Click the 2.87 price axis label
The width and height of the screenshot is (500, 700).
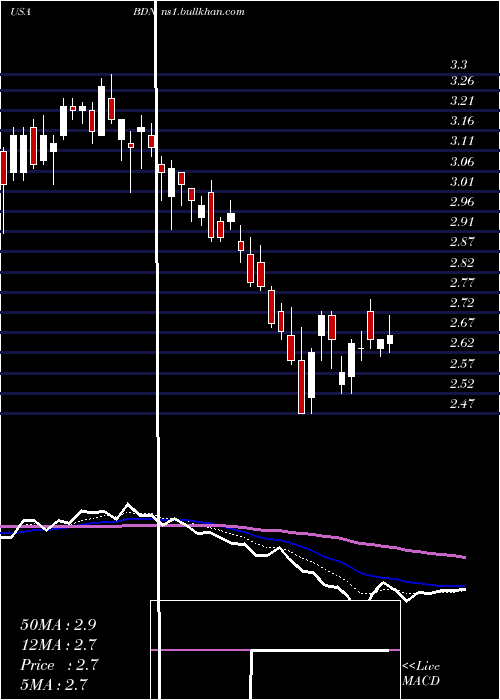[462, 242]
